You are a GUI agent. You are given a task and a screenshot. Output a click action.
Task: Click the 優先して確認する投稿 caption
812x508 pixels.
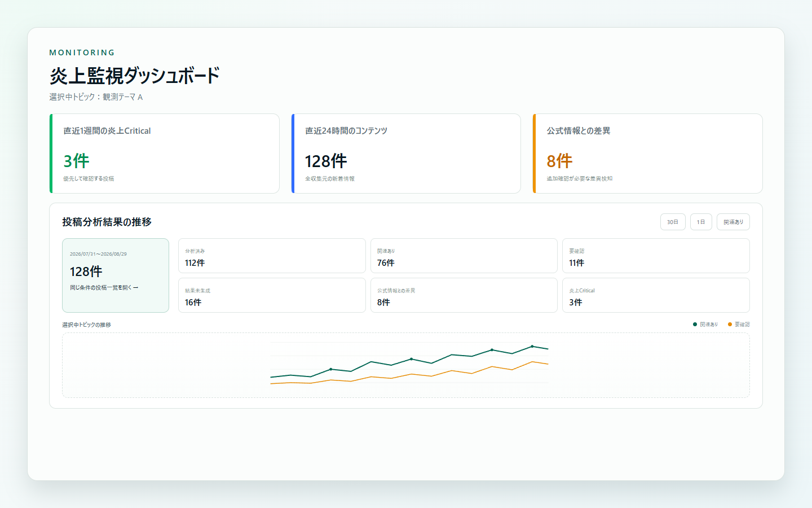click(89, 179)
